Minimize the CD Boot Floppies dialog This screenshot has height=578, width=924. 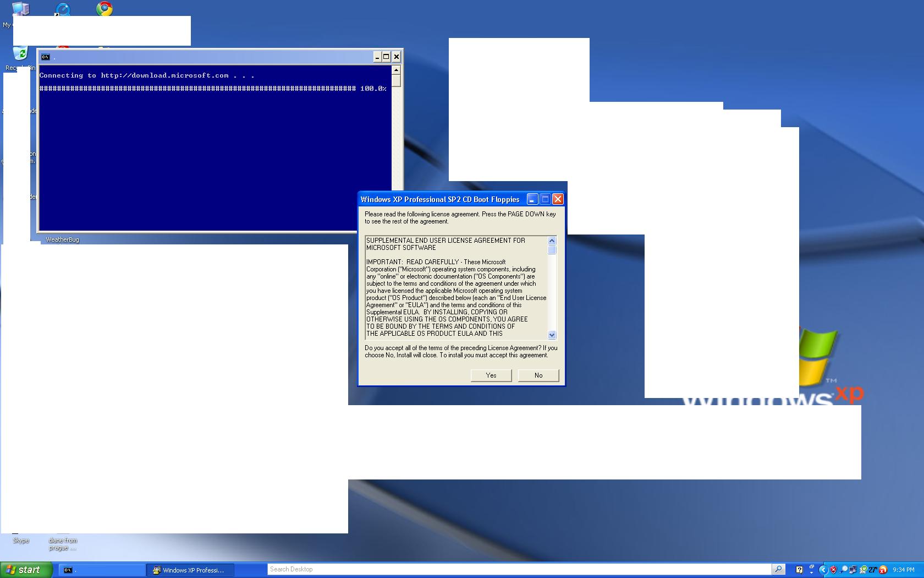pos(532,199)
